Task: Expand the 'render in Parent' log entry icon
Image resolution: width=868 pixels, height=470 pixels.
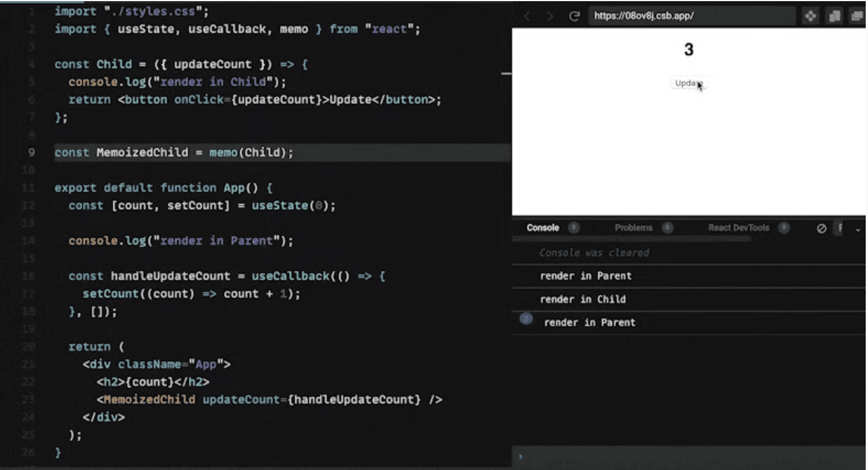Action: point(526,319)
